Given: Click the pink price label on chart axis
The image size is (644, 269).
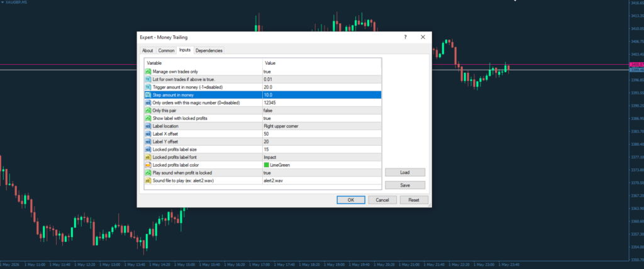Looking at the screenshot, I should (636, 65).
